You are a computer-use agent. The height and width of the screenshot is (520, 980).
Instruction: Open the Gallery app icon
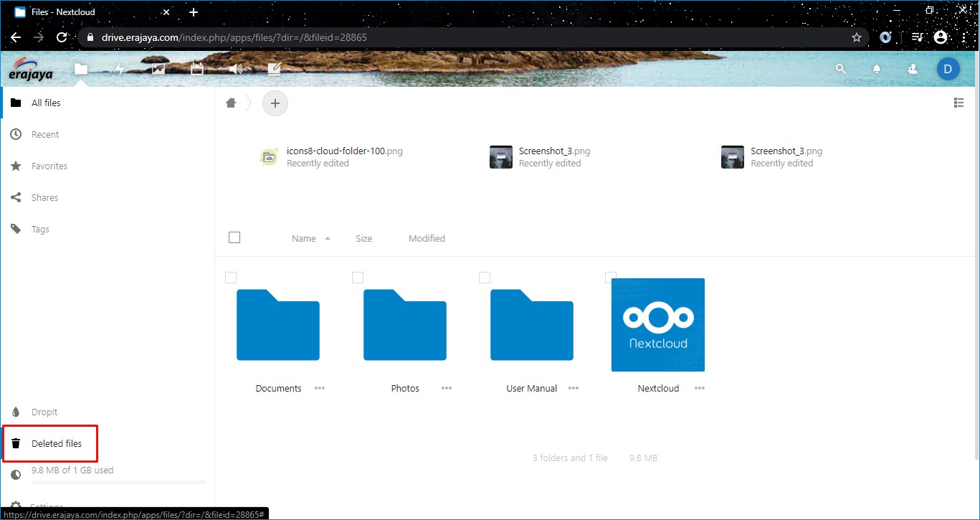coord(158,69)
